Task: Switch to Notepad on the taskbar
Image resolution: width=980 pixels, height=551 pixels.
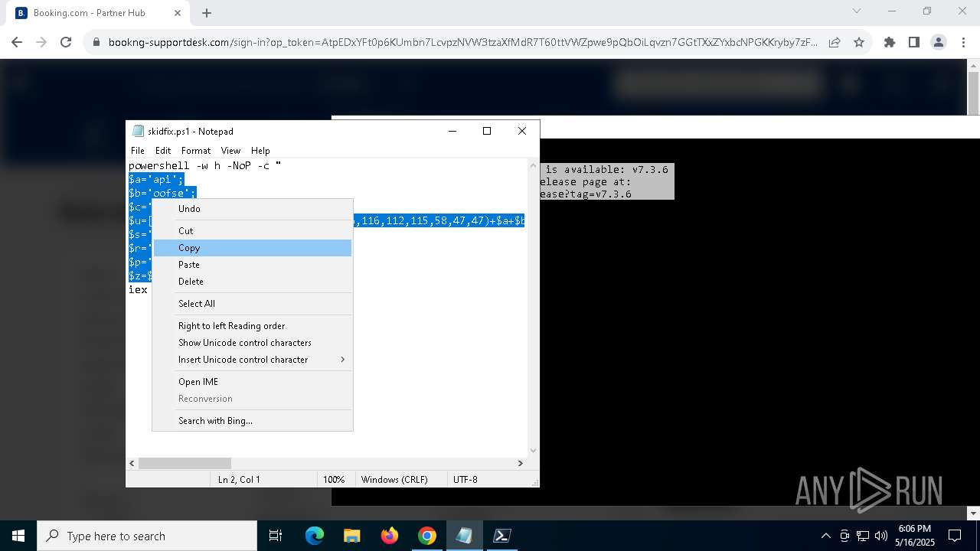Action: (x=464, y=536)
